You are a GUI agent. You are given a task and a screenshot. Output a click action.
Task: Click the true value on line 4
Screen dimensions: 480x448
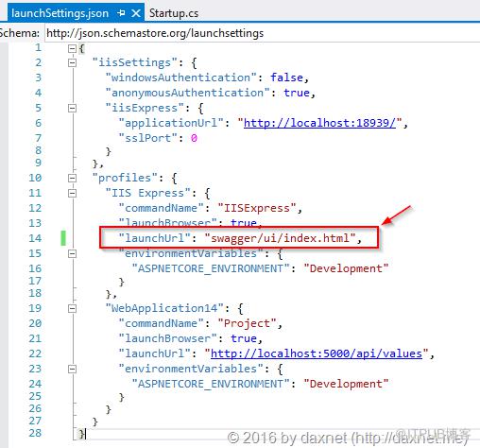coord(297,93)
